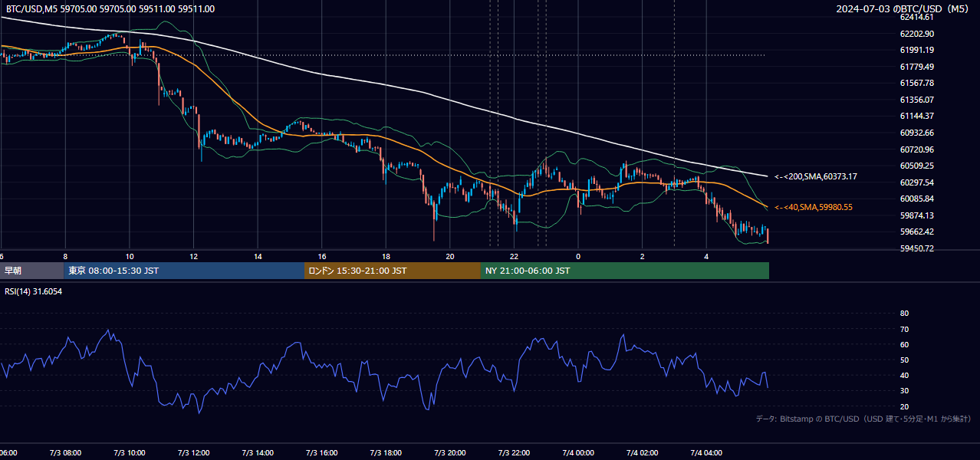Click the RSI axis label 50
The height and width of the screenshot is (460, 980).
[904, 360]
